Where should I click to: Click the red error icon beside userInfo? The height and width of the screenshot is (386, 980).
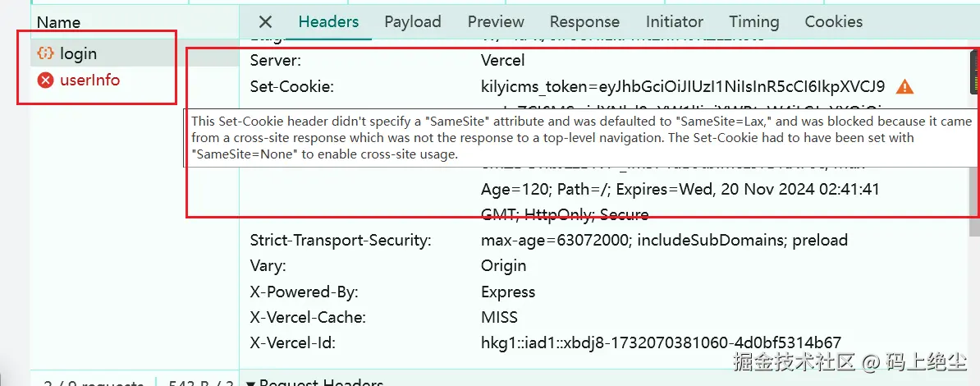(x=46, y=80)
